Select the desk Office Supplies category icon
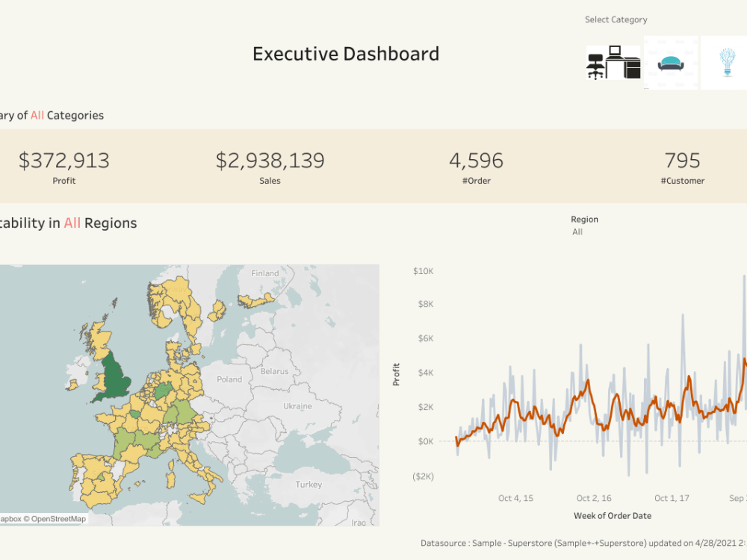Image resolution: width=747 pixels, height=560 pixels. (613, 63)
